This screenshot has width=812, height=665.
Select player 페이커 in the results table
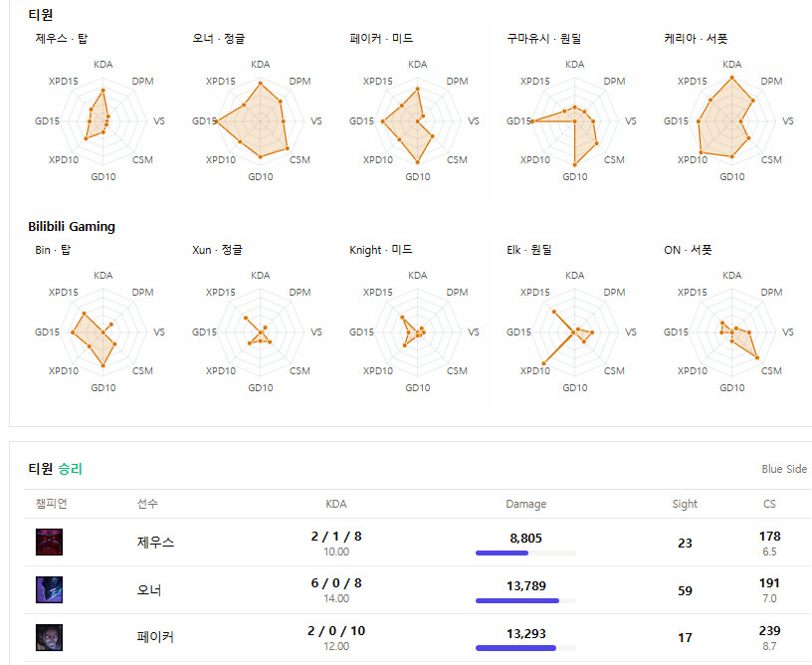point(155,637)
